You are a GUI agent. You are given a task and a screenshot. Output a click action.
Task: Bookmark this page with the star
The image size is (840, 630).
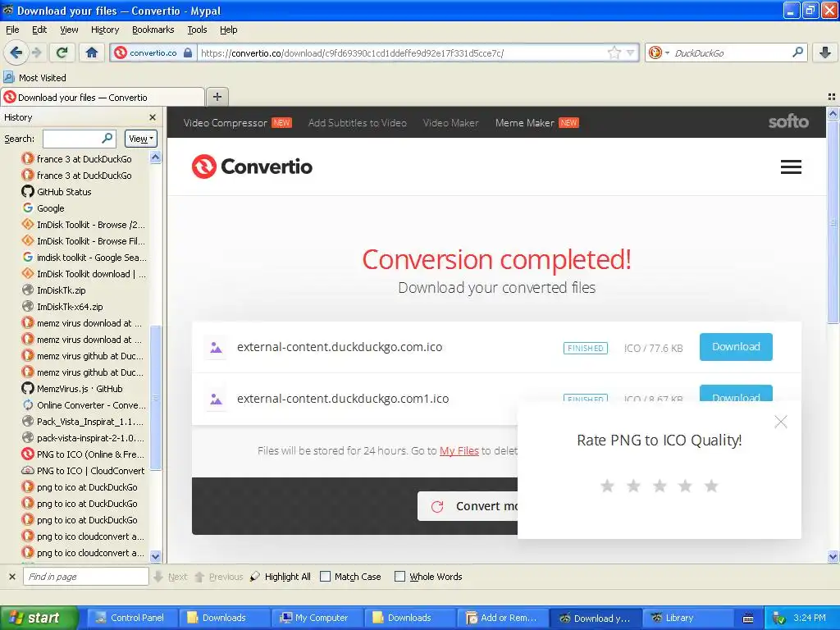click(614, 52)
